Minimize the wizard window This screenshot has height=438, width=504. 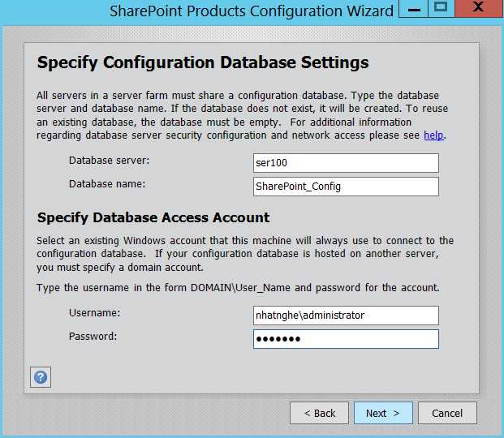413,9
